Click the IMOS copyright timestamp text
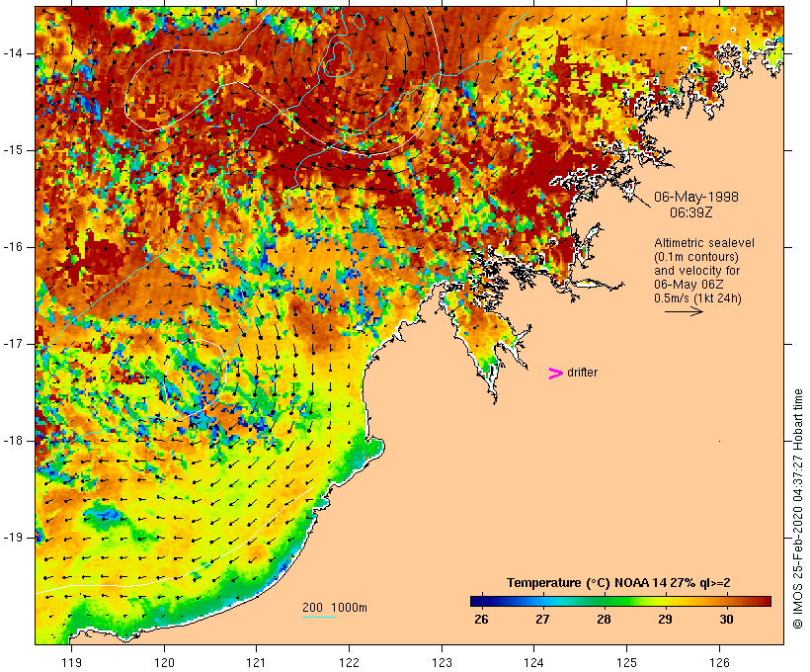Image resolution: width=810 pixels, height=672 pixels. coord(797,509)
